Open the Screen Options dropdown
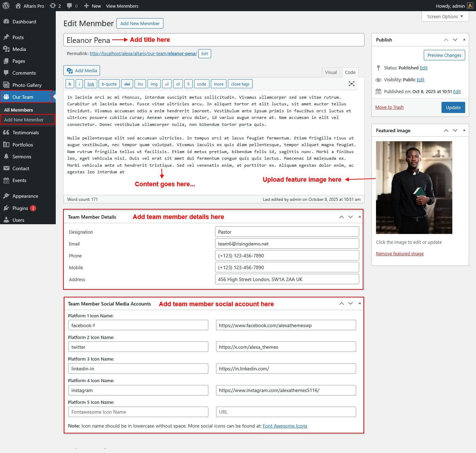 (x=445, y=16)
